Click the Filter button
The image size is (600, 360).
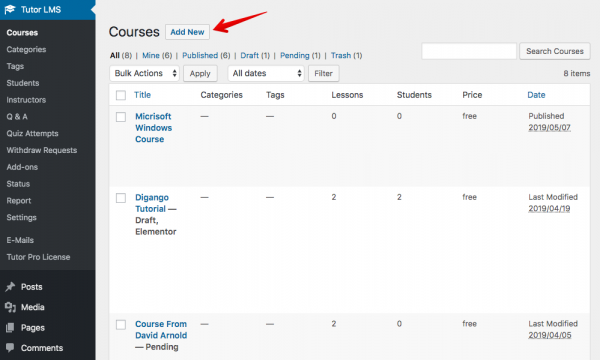tap(323, 73)
